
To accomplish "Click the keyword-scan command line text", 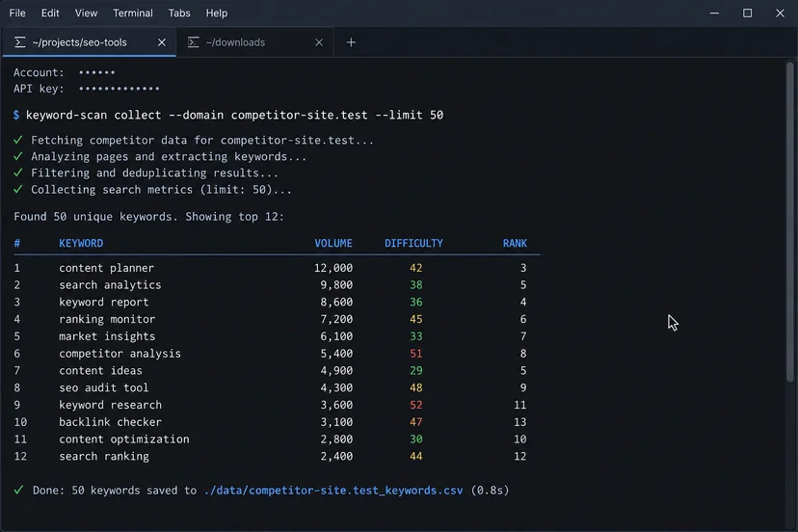I will 234,115.
